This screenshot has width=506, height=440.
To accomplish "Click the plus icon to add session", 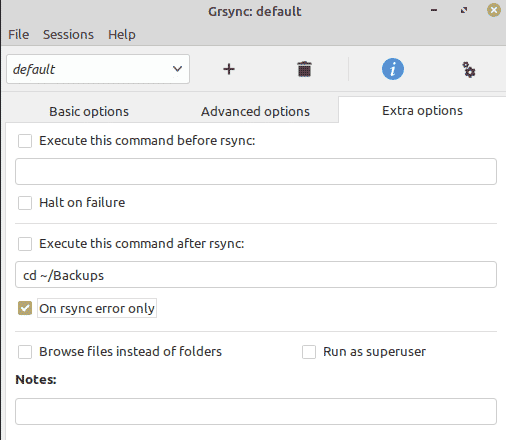I will click(229, 69).
